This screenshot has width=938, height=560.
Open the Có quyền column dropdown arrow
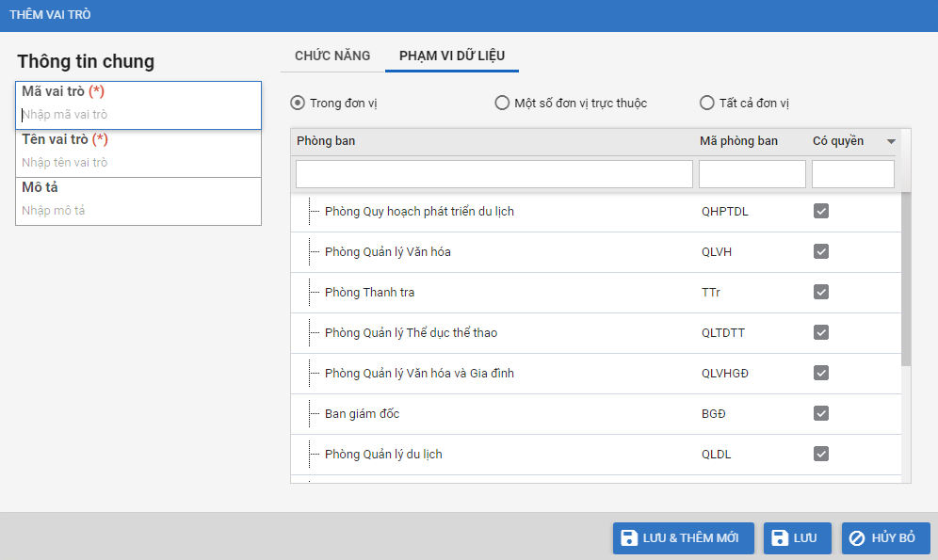(890, 142)
